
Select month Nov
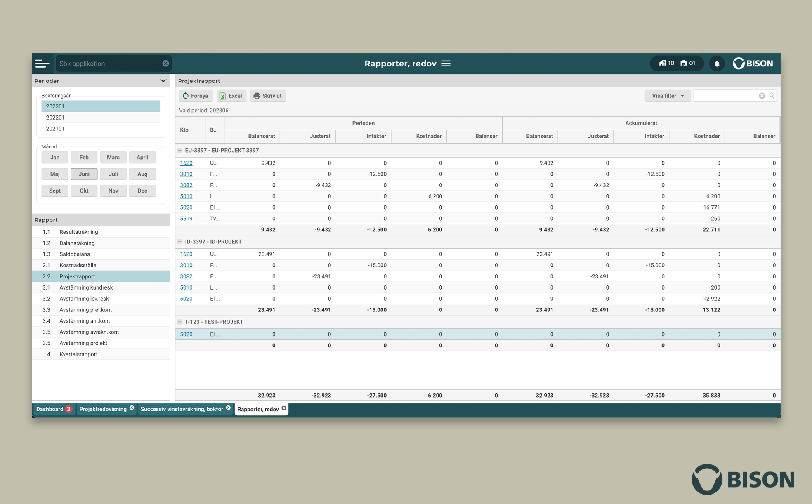coord(113,191)
